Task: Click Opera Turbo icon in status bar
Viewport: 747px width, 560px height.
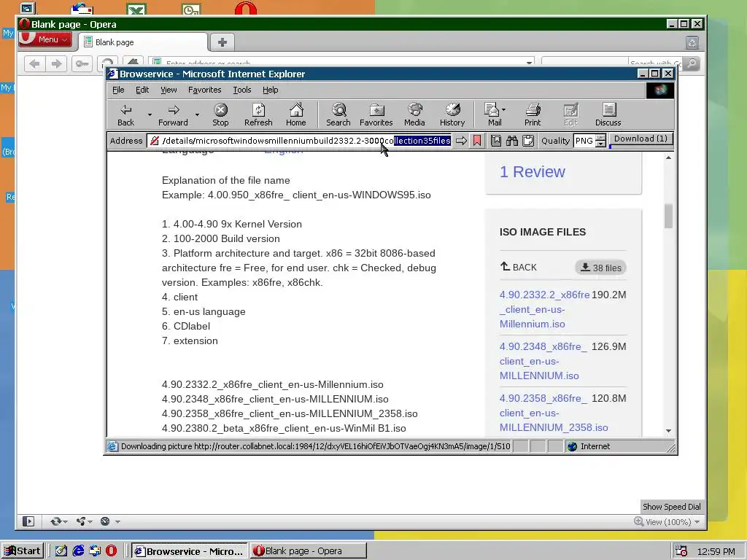Action: (x=105, y=521)
